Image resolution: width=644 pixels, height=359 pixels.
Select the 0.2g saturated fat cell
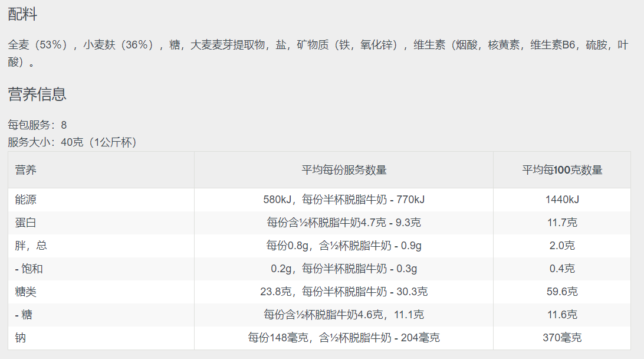pyautogui.click(x=344, y=269)
